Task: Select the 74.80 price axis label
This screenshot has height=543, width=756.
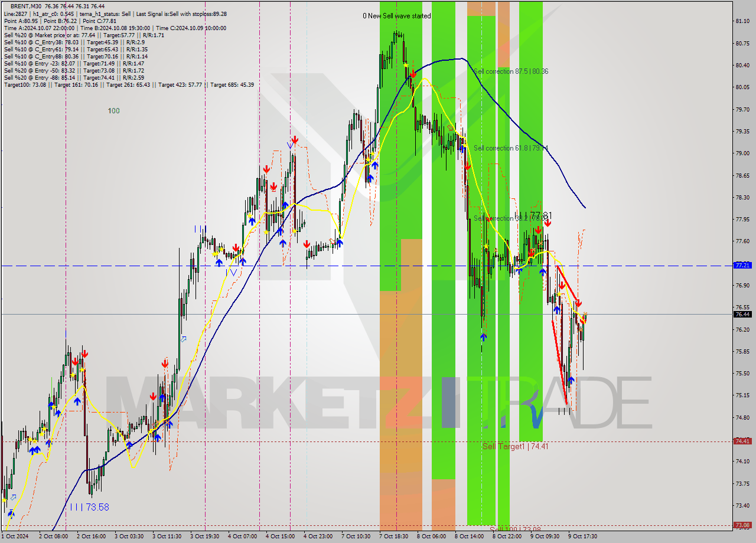Action: pyautogui.click(x=742, y=417)
